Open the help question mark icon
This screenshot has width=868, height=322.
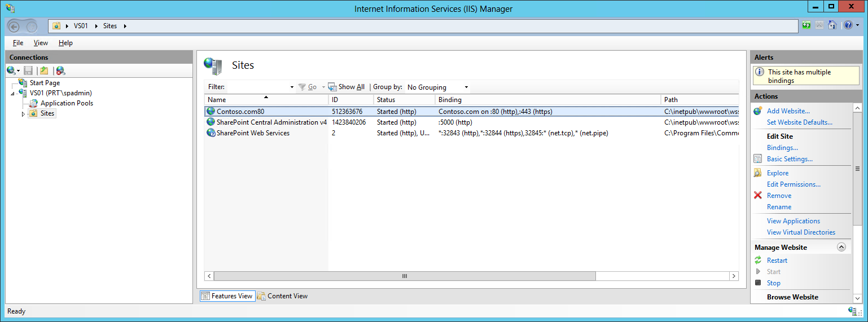coord(848,25)
